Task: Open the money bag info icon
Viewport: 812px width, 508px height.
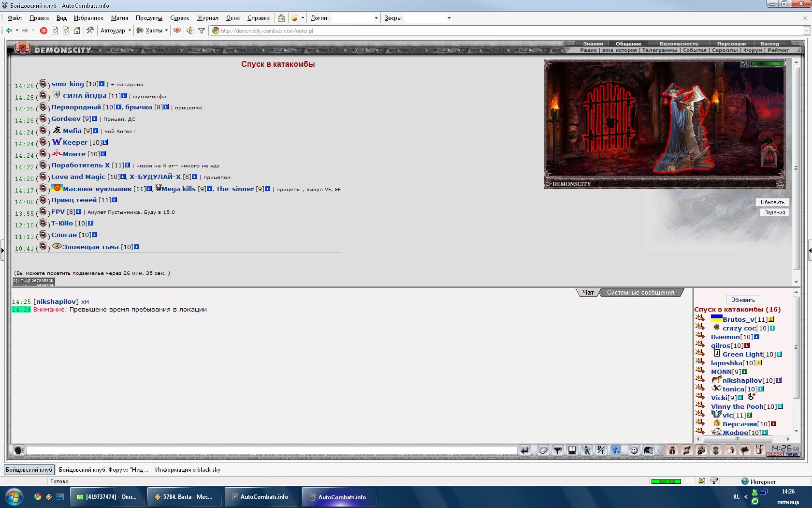Action: (x=672, y=450)
